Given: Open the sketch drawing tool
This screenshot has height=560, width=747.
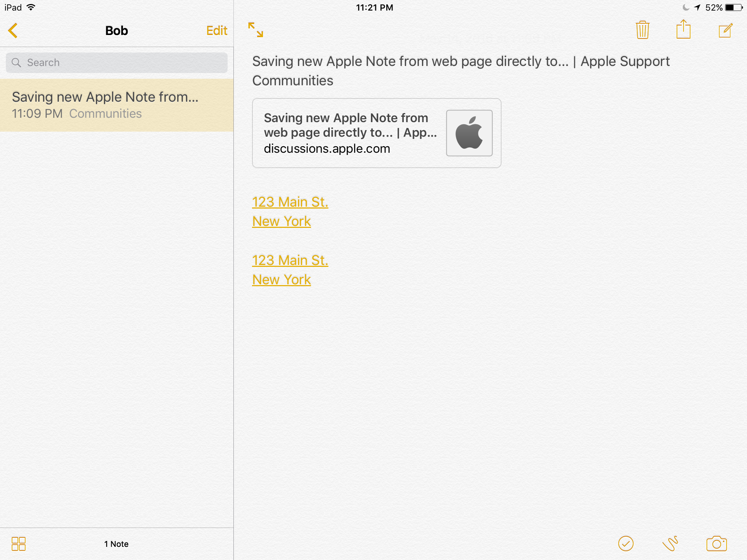Looking at the screenshot, I should 670,544.
